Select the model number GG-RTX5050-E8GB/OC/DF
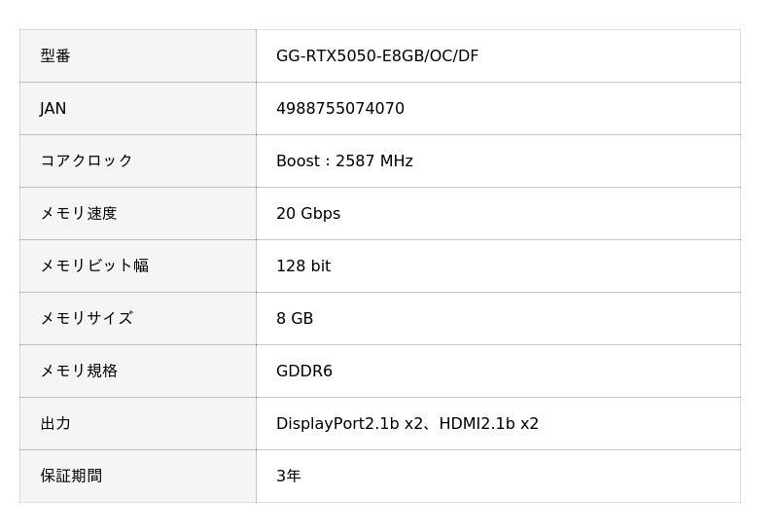 pos(377,56)
